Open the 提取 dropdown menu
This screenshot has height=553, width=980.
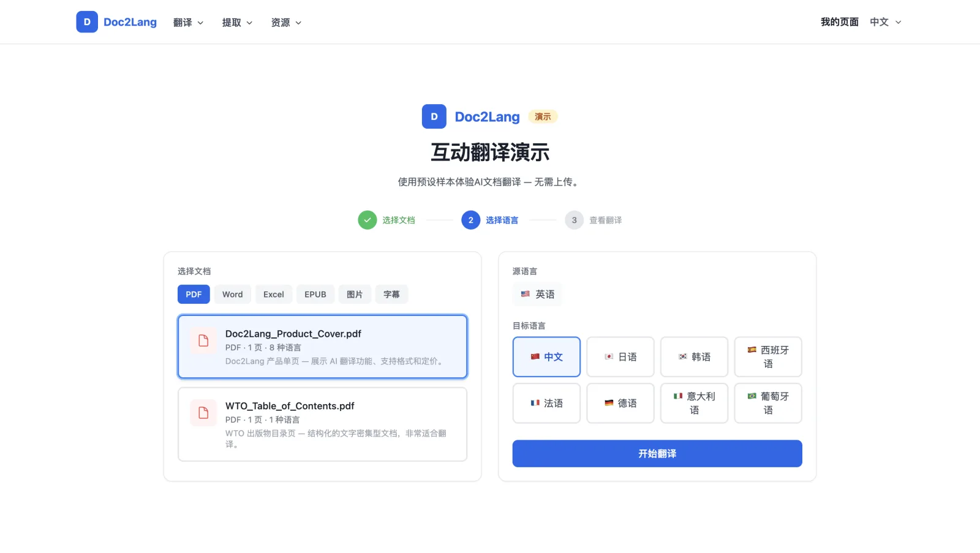point(237,23)
